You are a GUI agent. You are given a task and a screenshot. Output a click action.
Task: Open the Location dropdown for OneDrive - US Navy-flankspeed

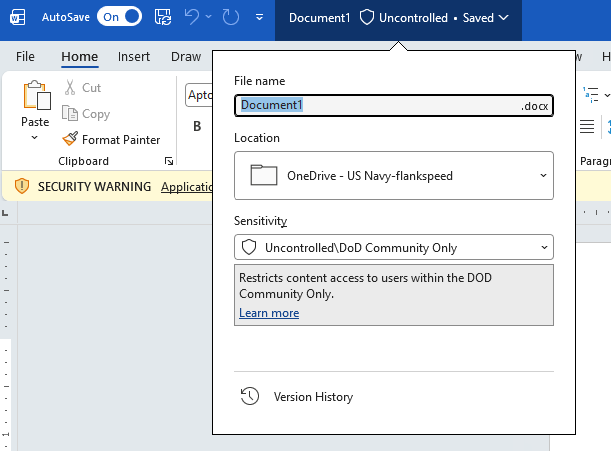(x=394, y=175)
